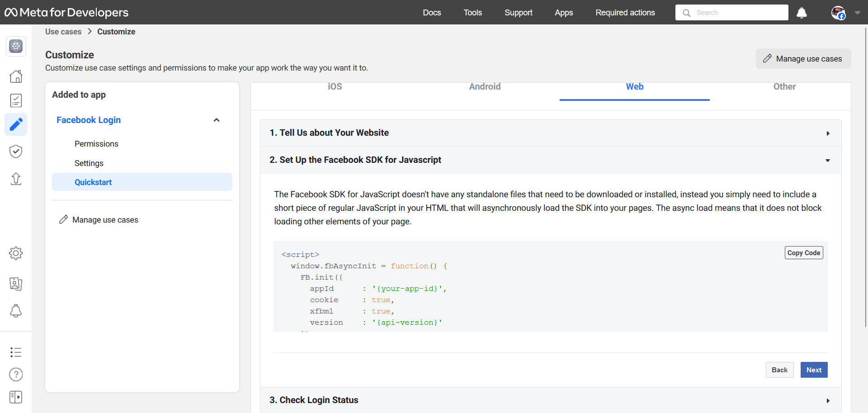Click the profile avatar in top bar
This screenshot has height=413, width=868.
pyautogui.click(x=838, y=13)
